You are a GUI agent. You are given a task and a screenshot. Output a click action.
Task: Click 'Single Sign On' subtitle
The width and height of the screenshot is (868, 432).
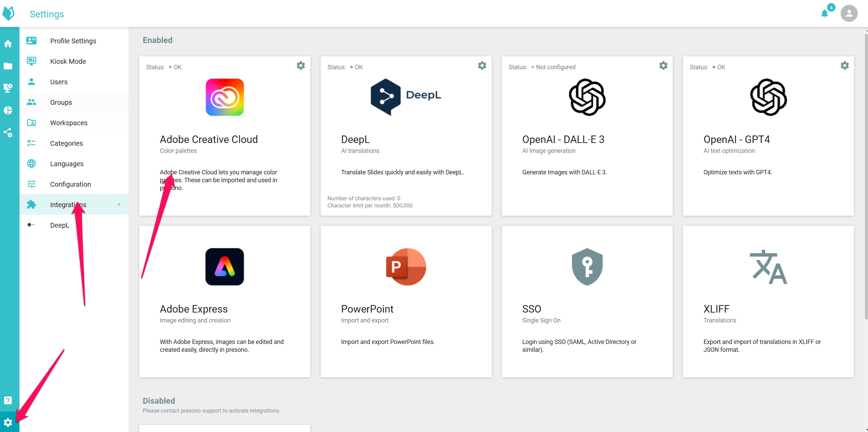click(541, 320)
